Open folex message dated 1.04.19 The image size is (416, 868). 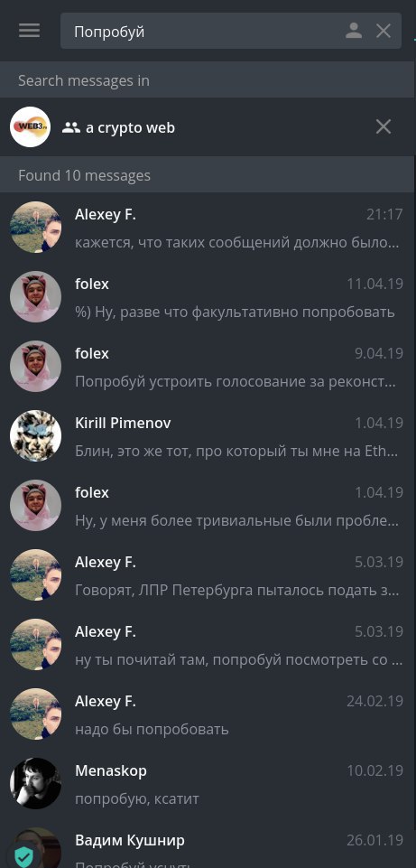tap(208, 506)
